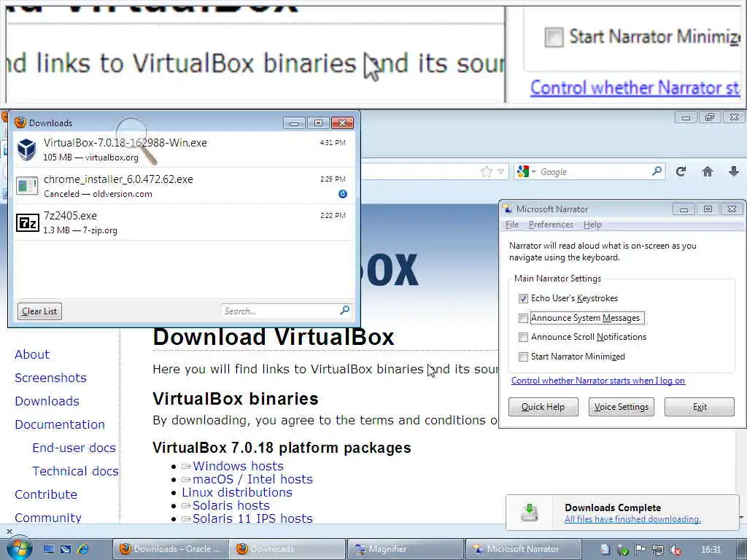Viewport: 747px width, 560px height.
Task: Open Solaris 11 IPS hosts link
Action: 252,518
